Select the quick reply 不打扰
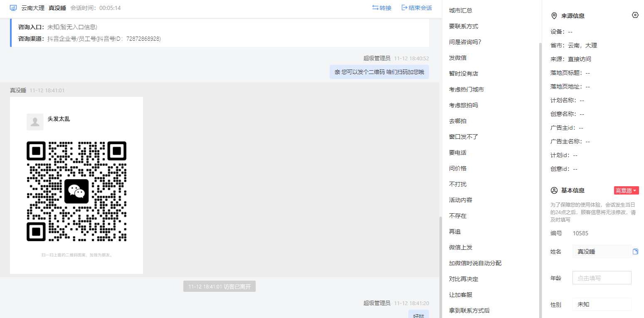 coord(458,184)
